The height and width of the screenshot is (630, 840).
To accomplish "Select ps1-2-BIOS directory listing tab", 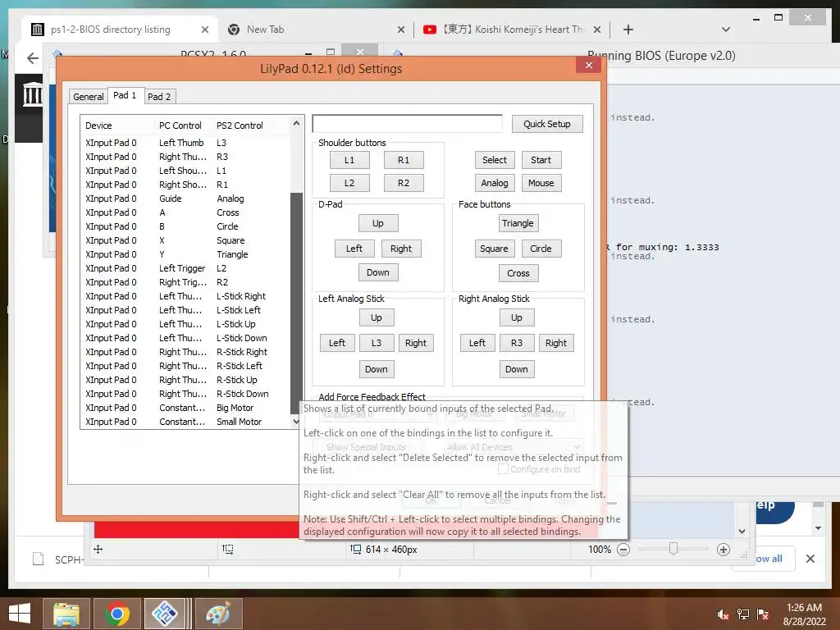I will click(x=119, y=30).
